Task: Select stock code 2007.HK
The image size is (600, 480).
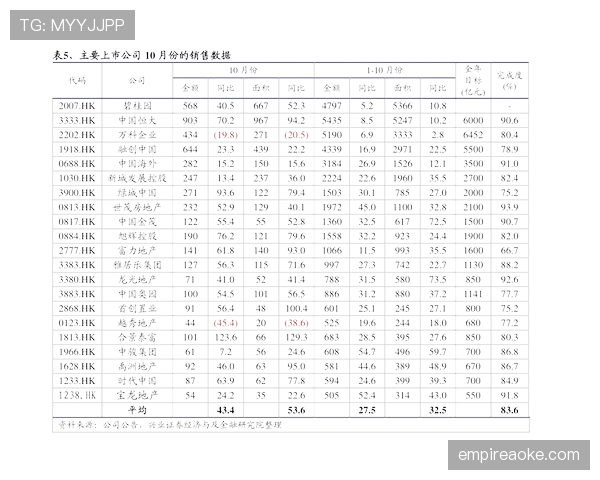Action: [x=77, y=106]
